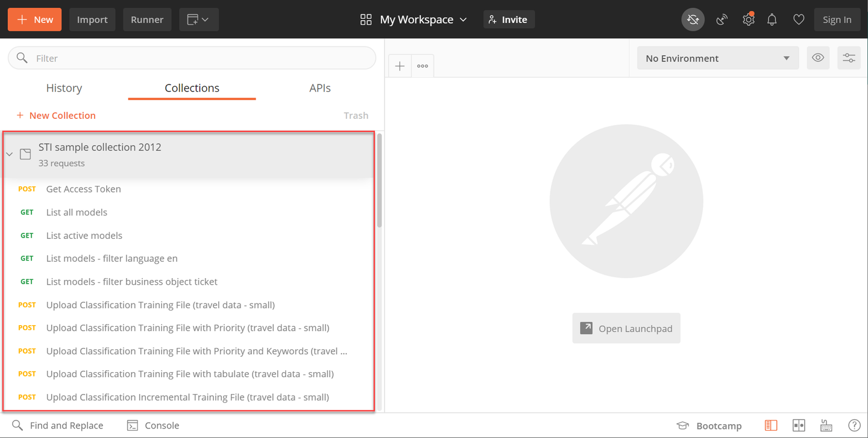Click the collections list scrollbar
Image resolution: width=868 pixels, height=438 pixels.
(x=380, y=181)
